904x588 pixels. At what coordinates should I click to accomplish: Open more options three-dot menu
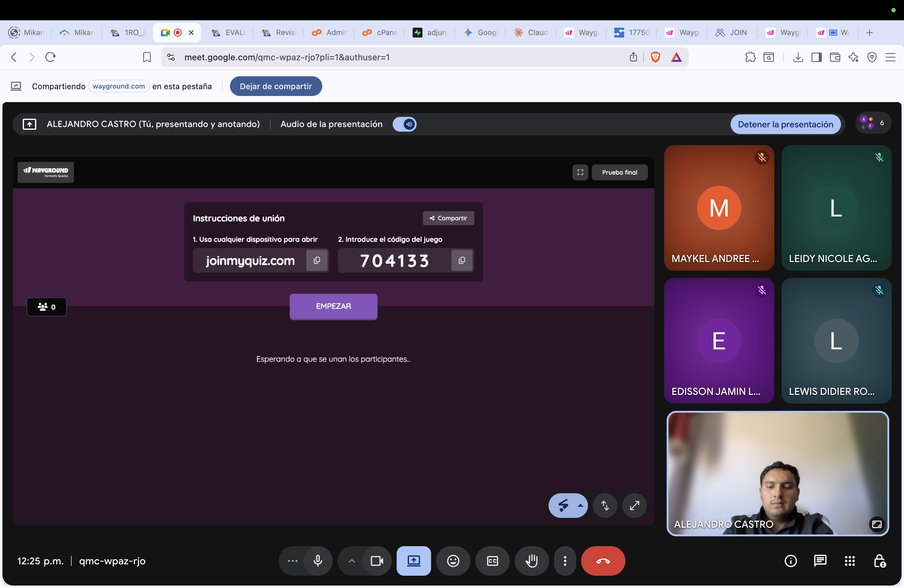(x=565, y=561)
